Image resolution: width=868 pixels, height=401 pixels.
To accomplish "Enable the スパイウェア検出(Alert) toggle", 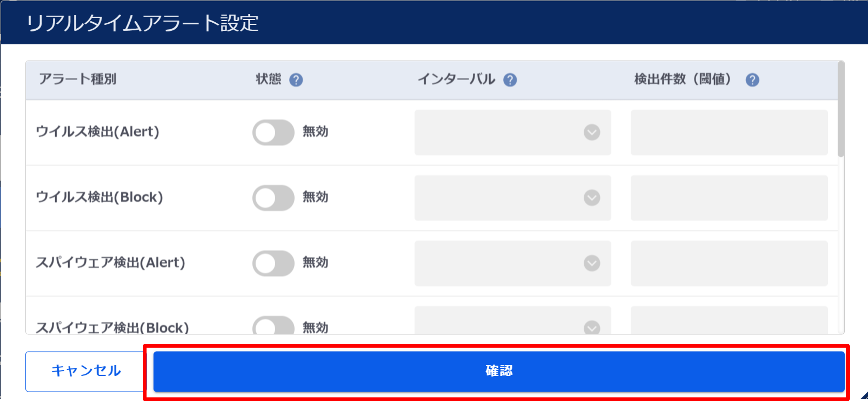I will pos(273,263).
